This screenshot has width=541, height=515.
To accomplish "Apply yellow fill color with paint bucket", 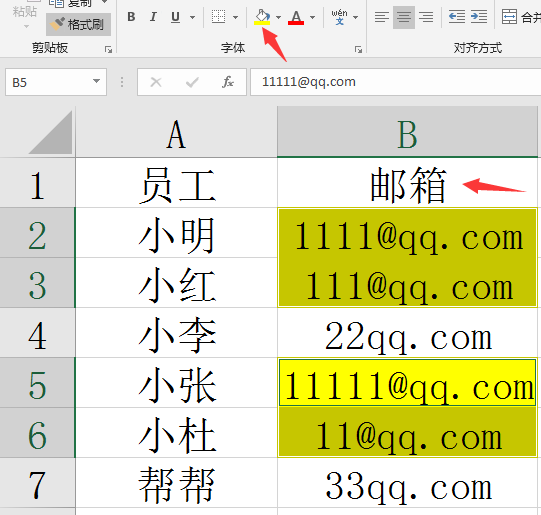I will [262, 17].
